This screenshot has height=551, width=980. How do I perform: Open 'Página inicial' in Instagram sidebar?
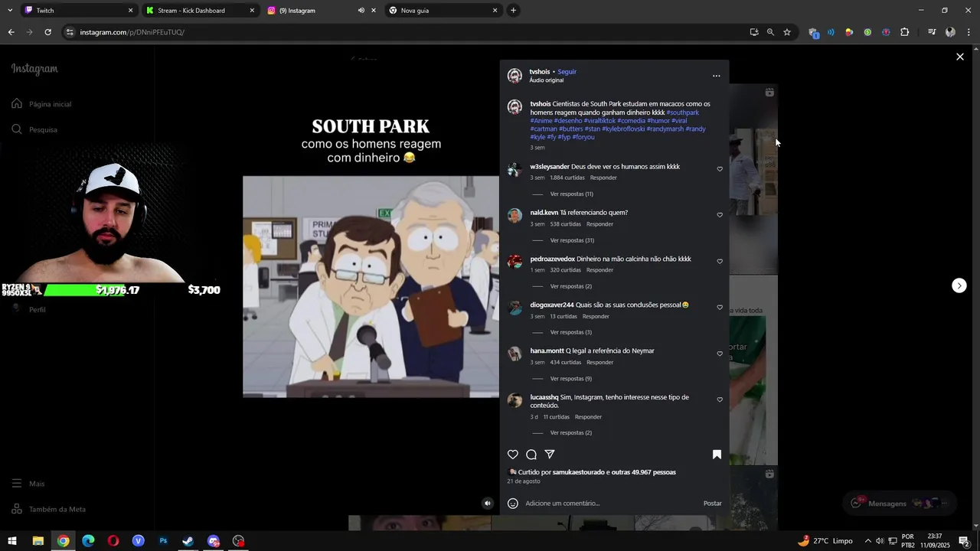[42, 104]
